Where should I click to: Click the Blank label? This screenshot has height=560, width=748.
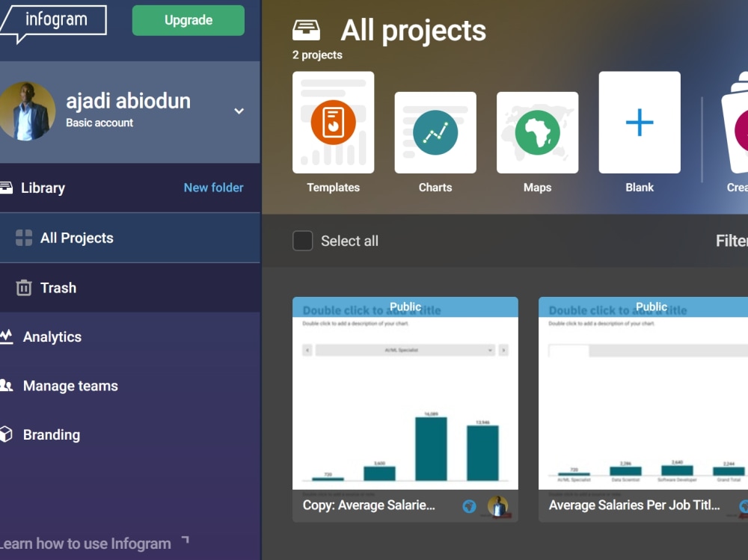(640, 188)
